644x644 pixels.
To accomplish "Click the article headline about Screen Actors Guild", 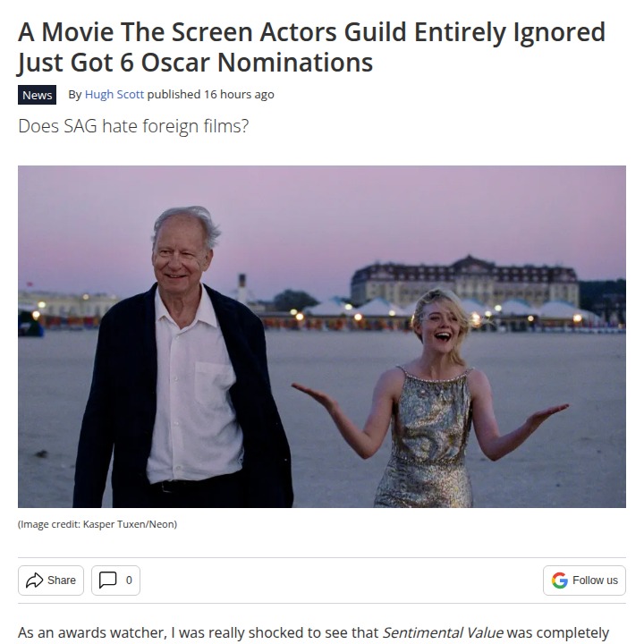I will tap(311, 47).
